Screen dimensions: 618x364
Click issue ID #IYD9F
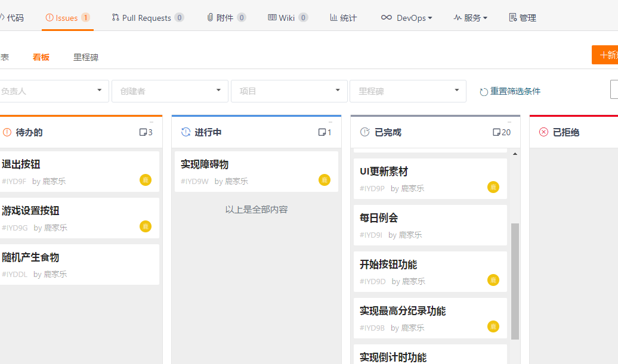click(14, 182)
